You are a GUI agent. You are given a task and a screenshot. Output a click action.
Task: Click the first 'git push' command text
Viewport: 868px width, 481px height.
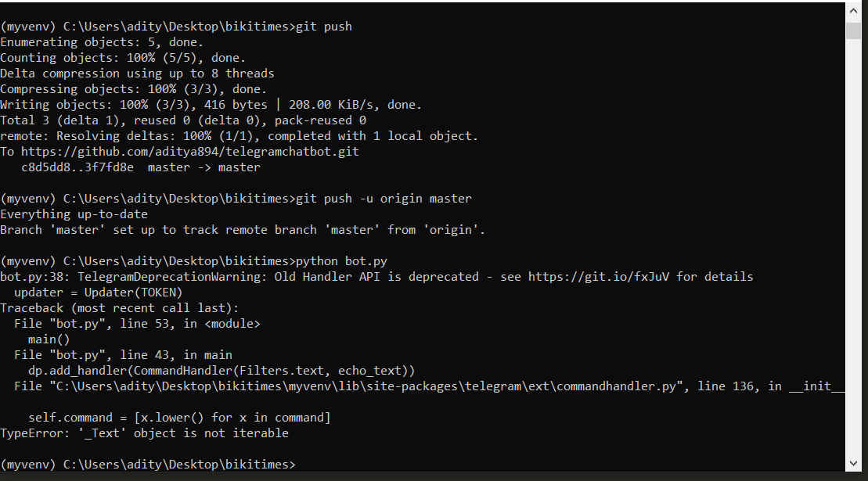click(324, 27)
